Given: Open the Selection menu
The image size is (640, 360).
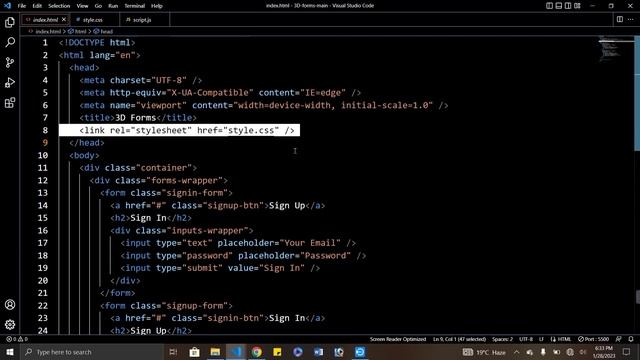Looking at the screenshot, I should point(59,6).
